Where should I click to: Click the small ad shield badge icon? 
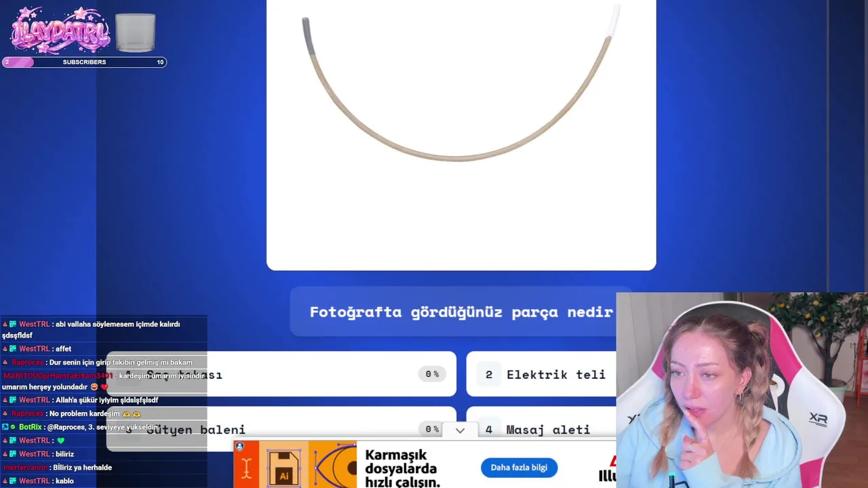pos(239,447)
